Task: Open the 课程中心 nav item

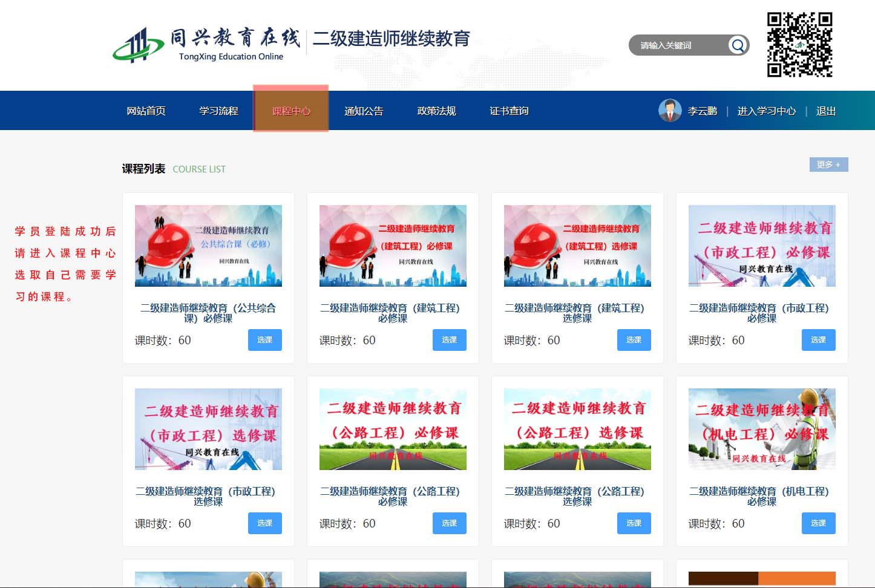Action: [x=291, y=111]
